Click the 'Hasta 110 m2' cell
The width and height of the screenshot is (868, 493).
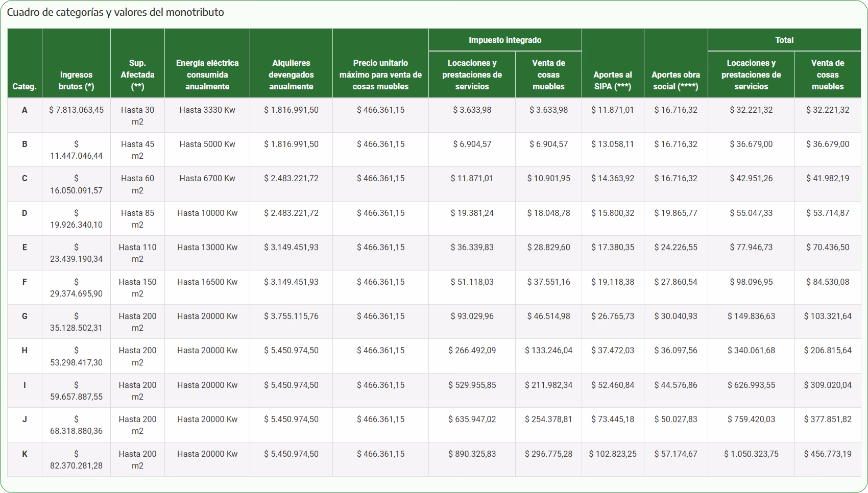tap(137, 253)
